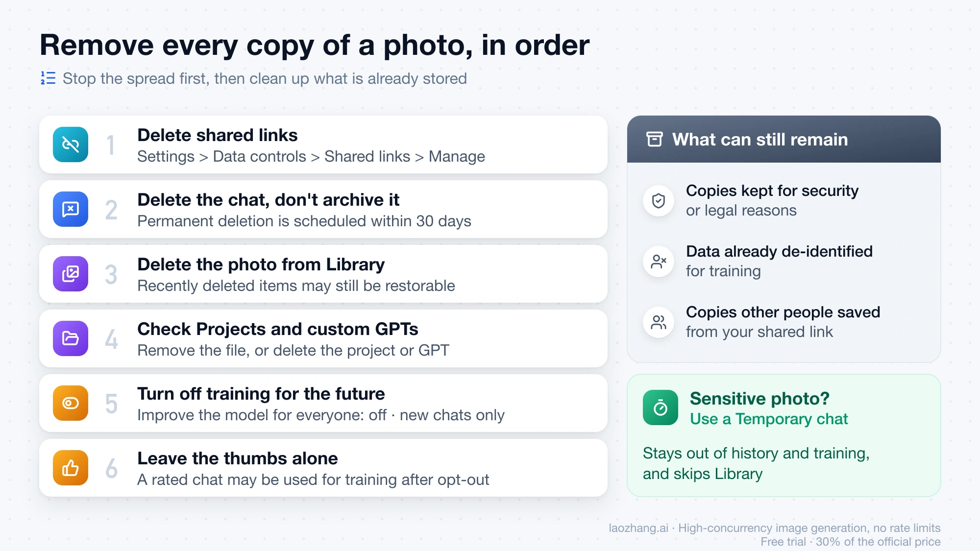Click the 'Stop the spread first' subtitle
The image size is (980, 551).
pos(265,78)
